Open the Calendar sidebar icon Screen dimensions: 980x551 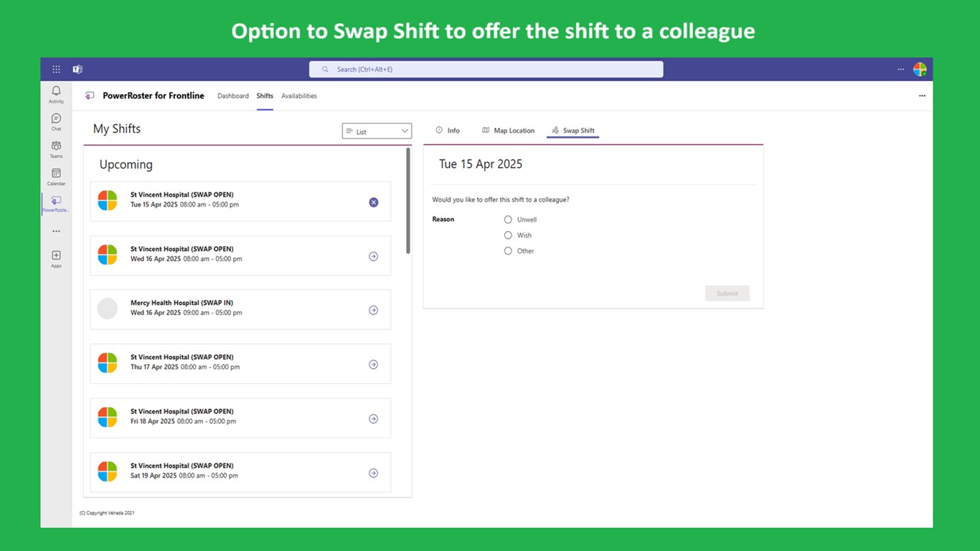tap(56, 174)
